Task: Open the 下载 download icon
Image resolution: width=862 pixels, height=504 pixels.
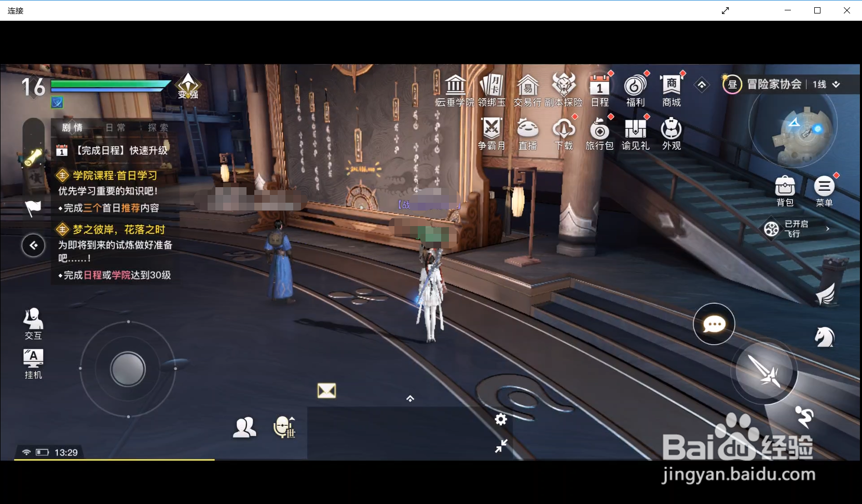Action: pyautogui.click(x=564, y=134)
